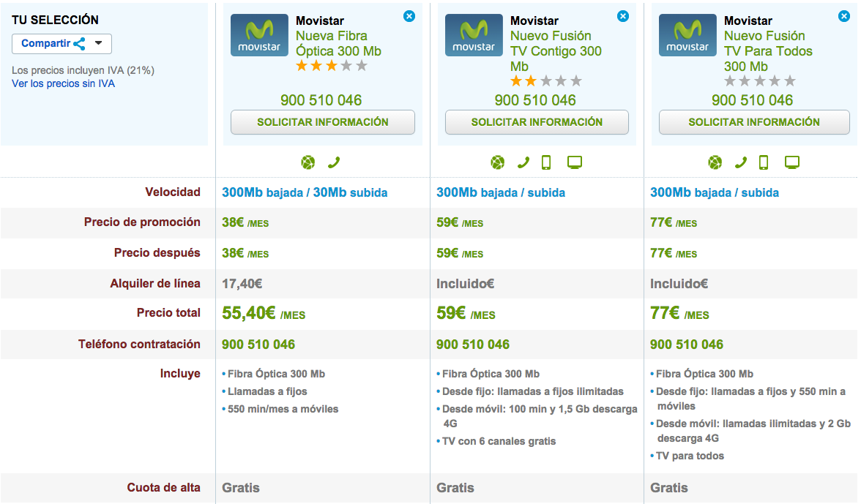This screenshot has height=504, width=861.
Task: Click mobile phone icon under Fusión TV Contigo plan
Action: (546, 162)
